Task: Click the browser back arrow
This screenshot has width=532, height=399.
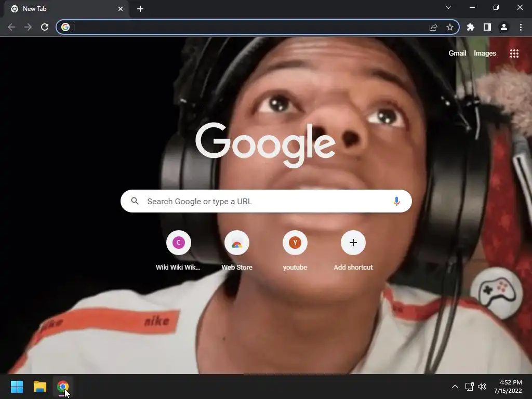Action: point(11,27)
